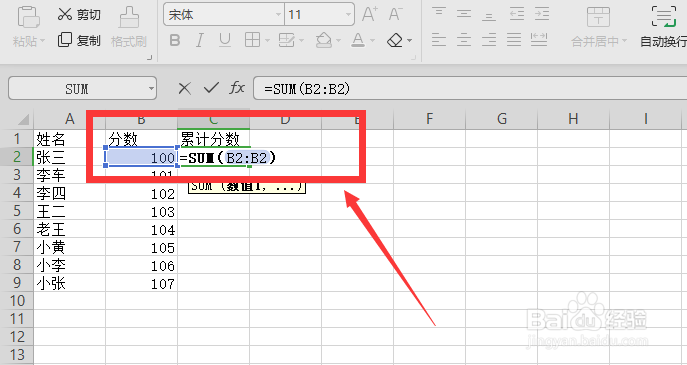Click cell with value 105
The width and height of the screenshot is (687, 365).
pos(142,247)
